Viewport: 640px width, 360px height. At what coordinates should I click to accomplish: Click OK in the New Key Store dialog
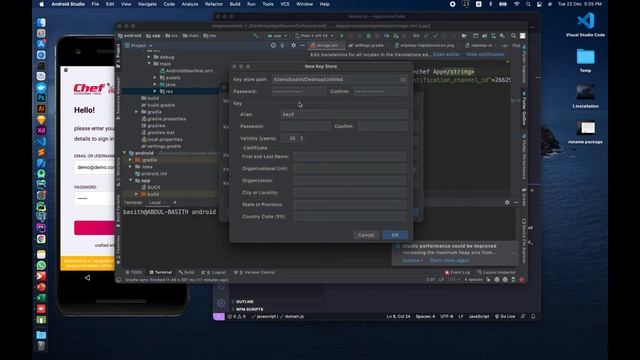coord(395,235)
